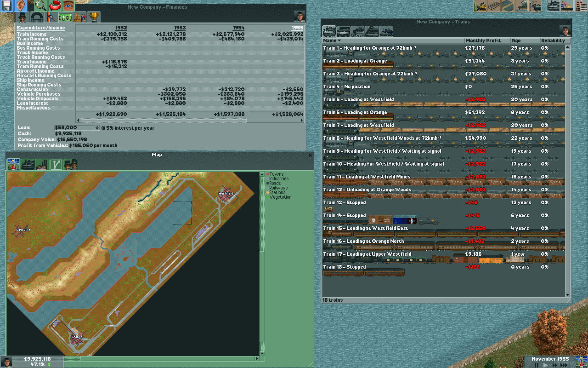Open the colour scheme paintbrush tab

[51, 17]
